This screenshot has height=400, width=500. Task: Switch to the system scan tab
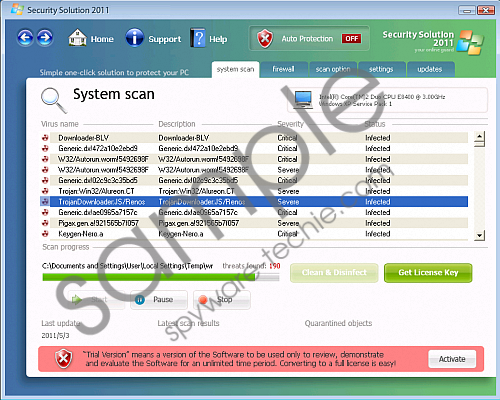point(235,69)
